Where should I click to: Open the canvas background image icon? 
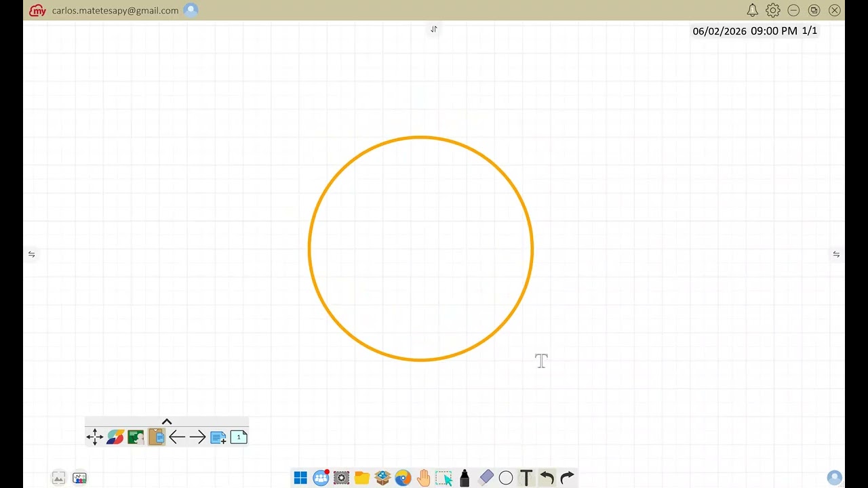point(58,478)
